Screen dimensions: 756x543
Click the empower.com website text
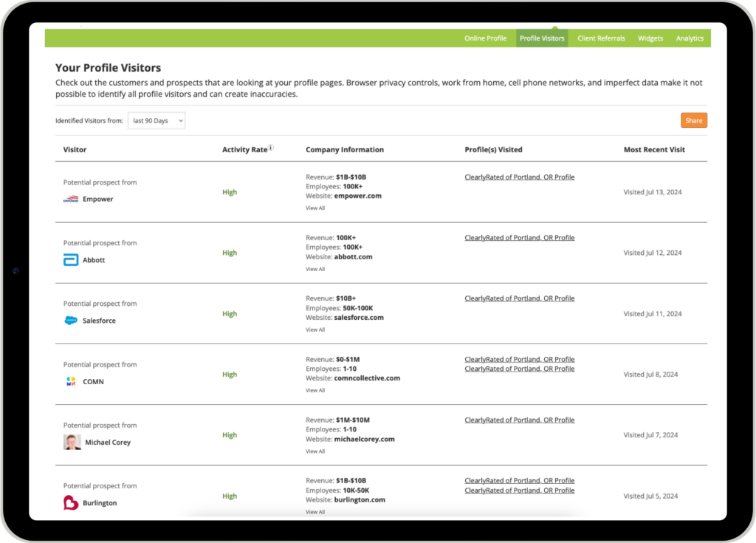coord(358,196)
